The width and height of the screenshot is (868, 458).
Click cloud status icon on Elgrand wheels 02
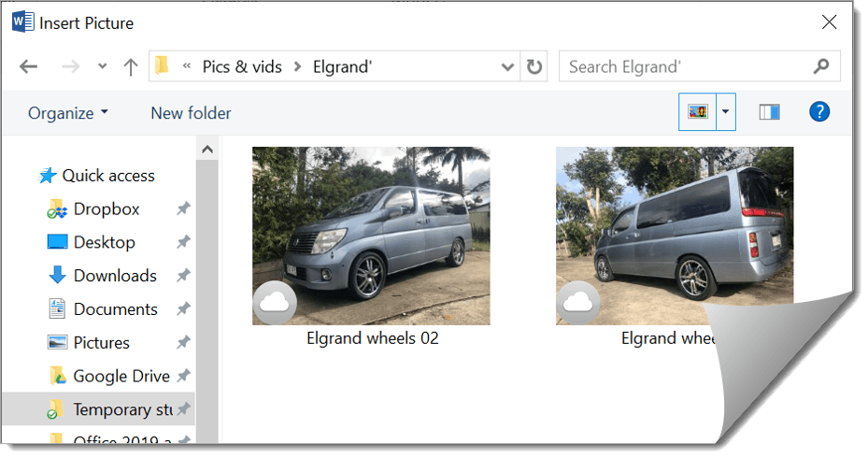(275, 303)
